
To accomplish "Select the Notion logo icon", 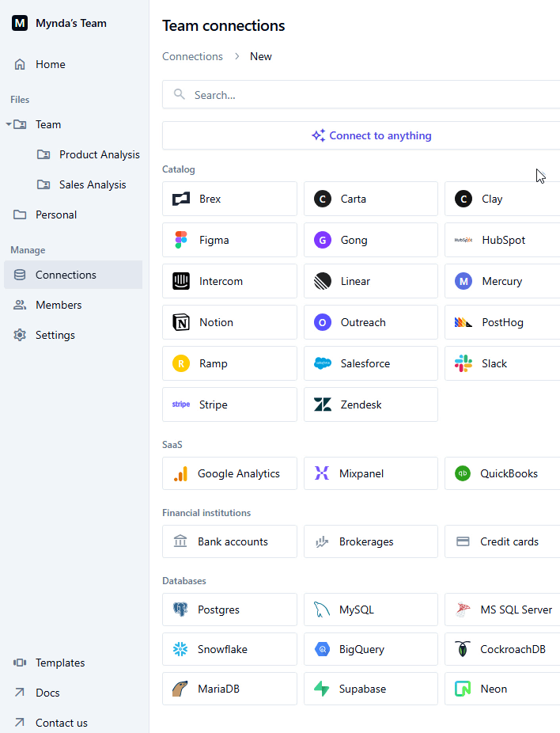I will tap(181, 322).
